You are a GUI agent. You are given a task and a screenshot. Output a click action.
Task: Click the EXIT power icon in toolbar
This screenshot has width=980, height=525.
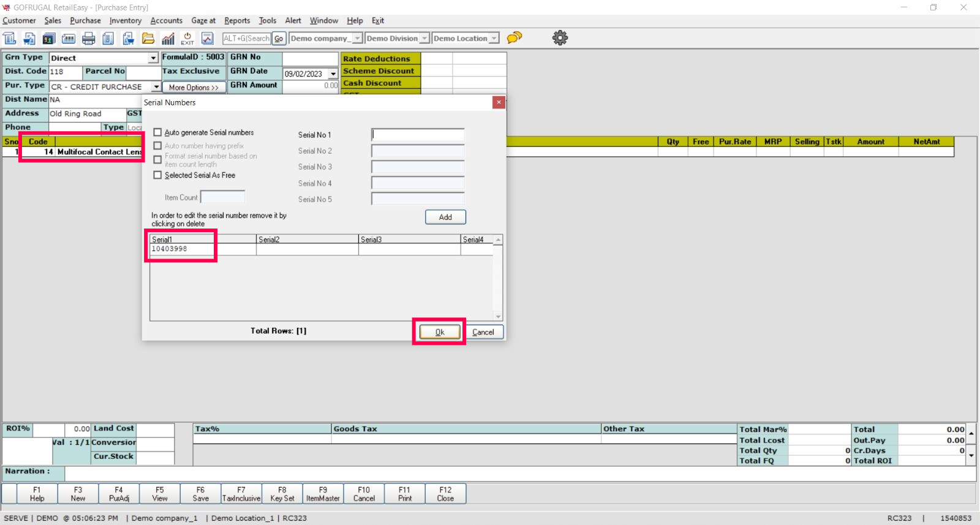pos(187,39)
